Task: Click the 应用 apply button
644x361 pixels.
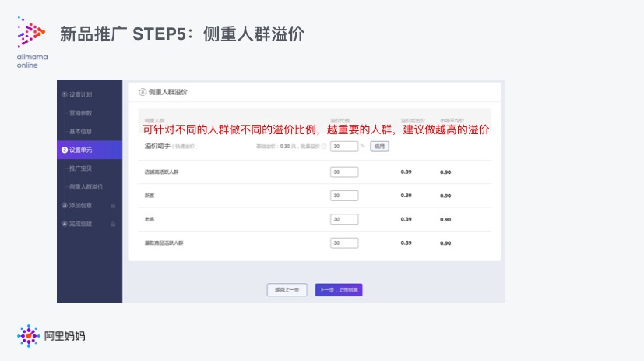Action: coord(379,147)
